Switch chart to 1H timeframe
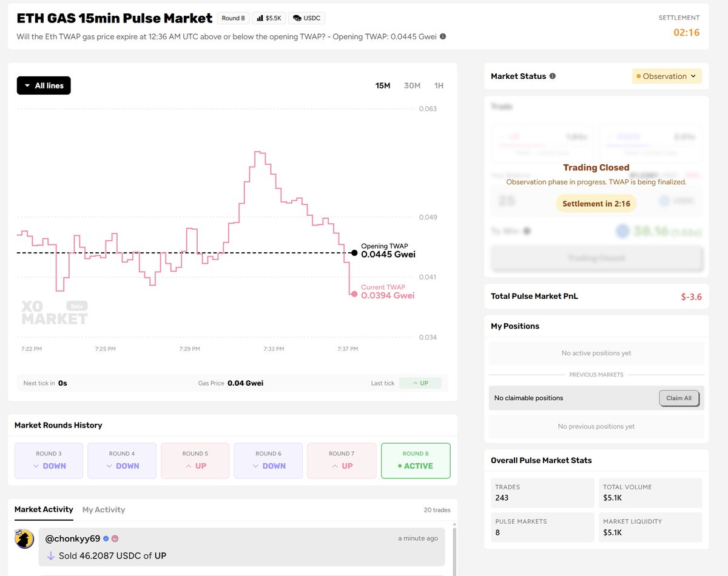The width and height of the screenshot is (728, 576). pyautogui.click(x=438, y=85)
